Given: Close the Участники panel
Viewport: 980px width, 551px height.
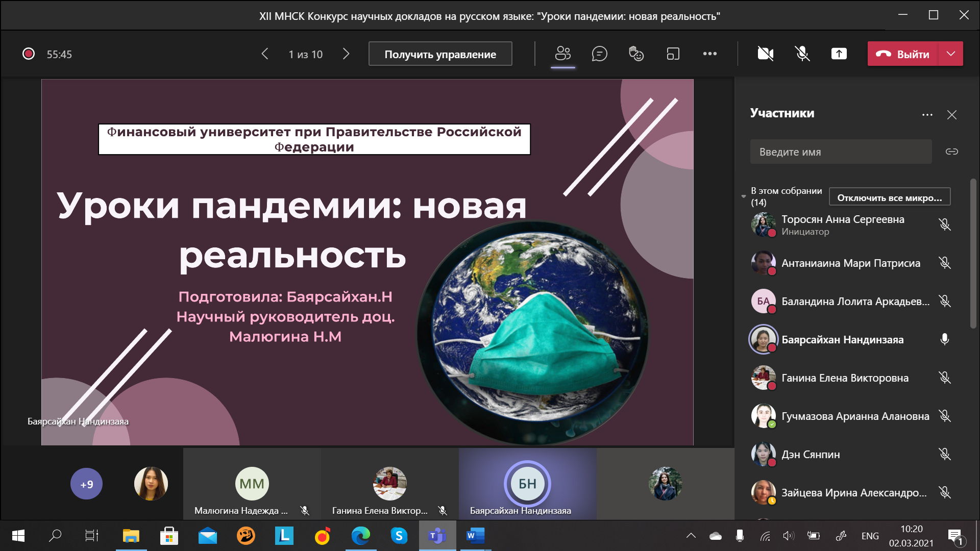Looking at the screenshot, I should [951, 115].
